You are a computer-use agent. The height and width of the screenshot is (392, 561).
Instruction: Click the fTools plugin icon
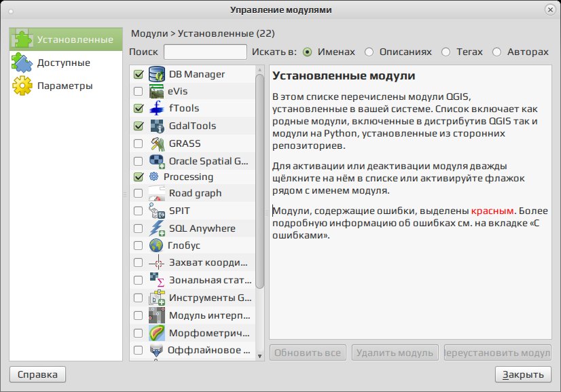[157, 108]
